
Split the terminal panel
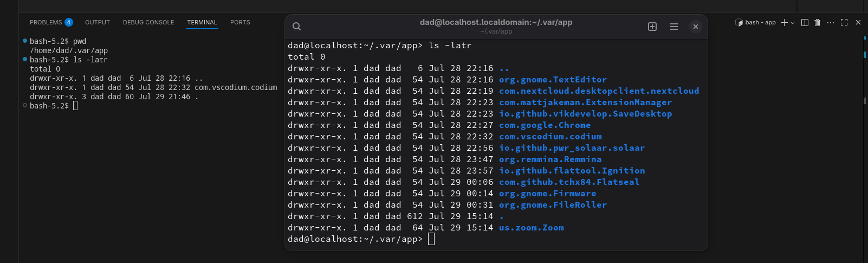(x=805, y=22)
